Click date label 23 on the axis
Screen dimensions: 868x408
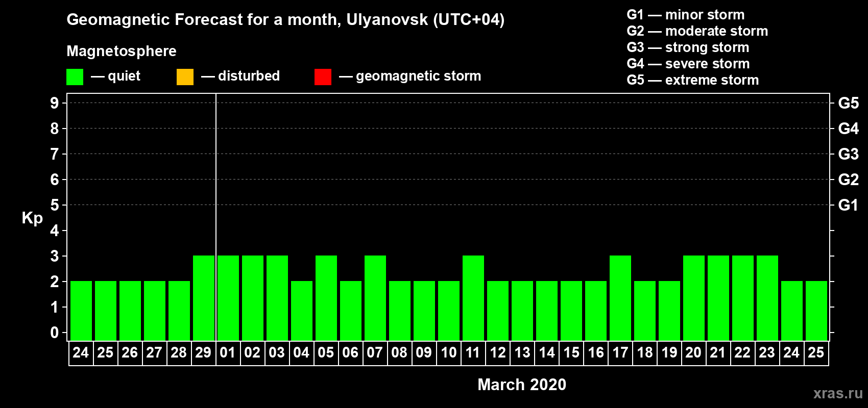[x=767, y=352]
